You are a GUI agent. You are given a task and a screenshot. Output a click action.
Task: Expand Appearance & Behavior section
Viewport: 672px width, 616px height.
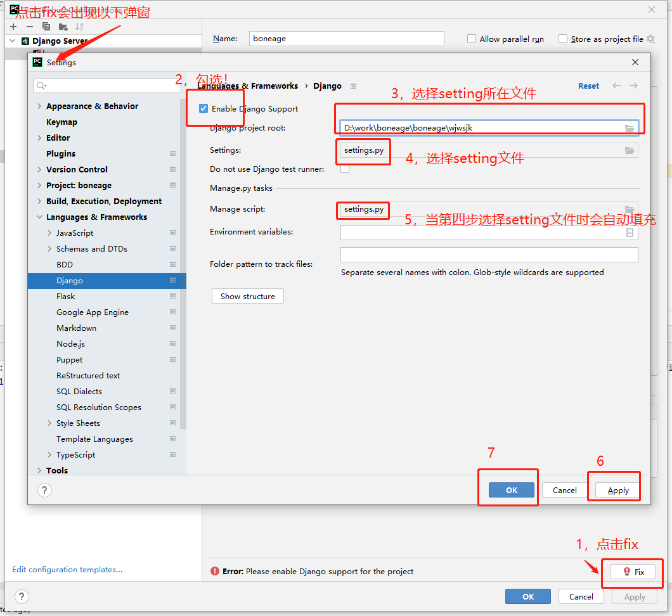point(39,106)
